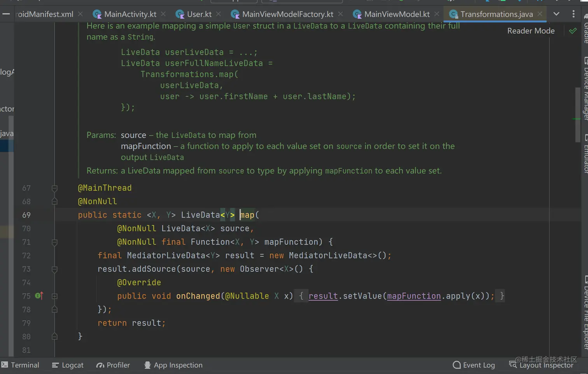Close the MainViewModel.kt tab
588x374 pixels.
pos(437,14)
